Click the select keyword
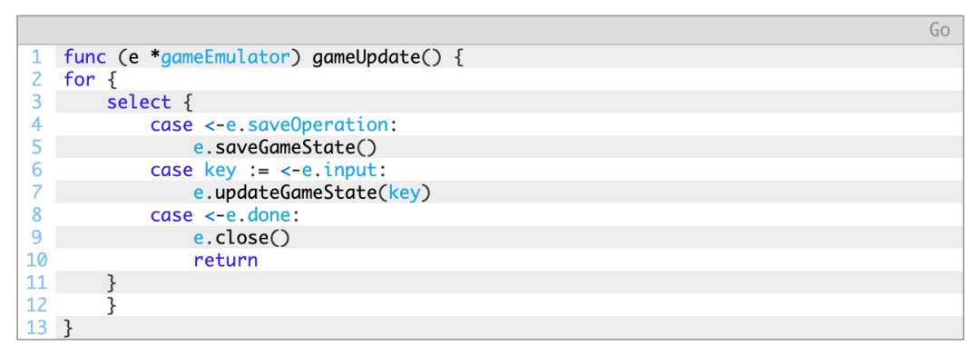Image resolution: width=980 pixels, height=356 pixels. 139,103
